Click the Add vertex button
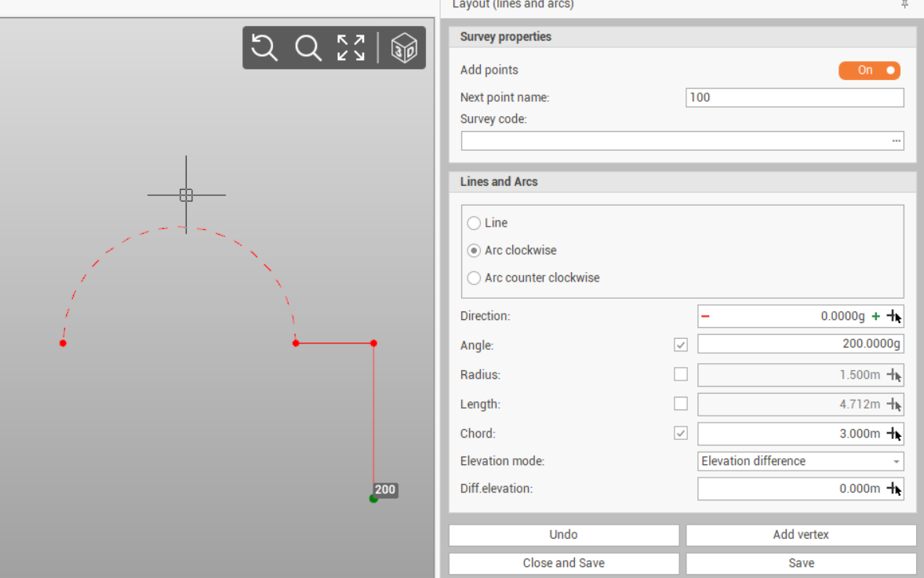924x578 pixels. click(801, 535)
